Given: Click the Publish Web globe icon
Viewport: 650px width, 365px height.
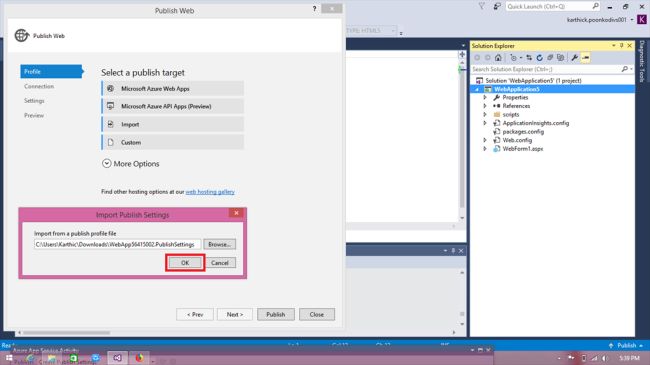Looking at the screenshot, I should (x=22, y=36).
